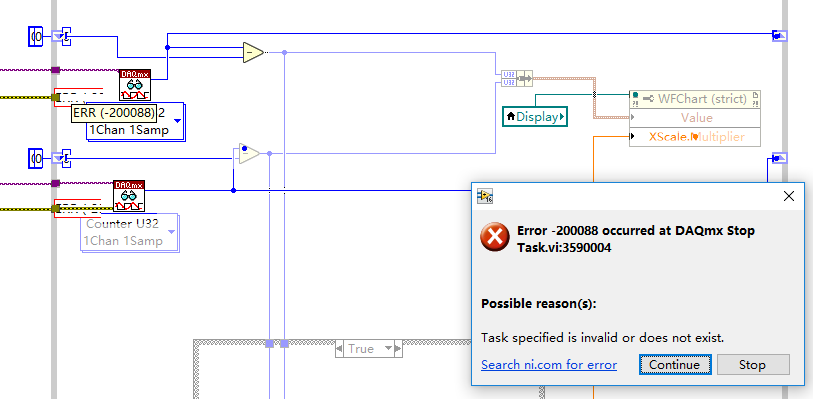
Task: Select the Value property row
Action: 695,118
